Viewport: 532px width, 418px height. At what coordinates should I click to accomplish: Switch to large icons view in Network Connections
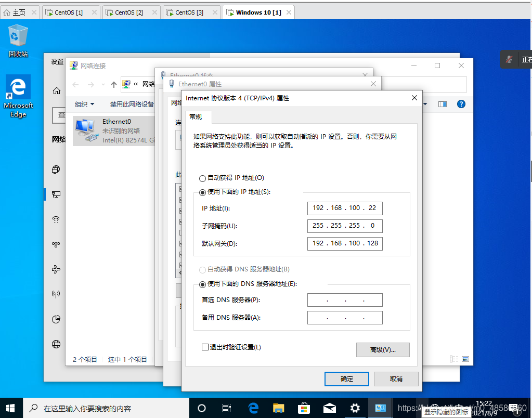click(465, 359)
